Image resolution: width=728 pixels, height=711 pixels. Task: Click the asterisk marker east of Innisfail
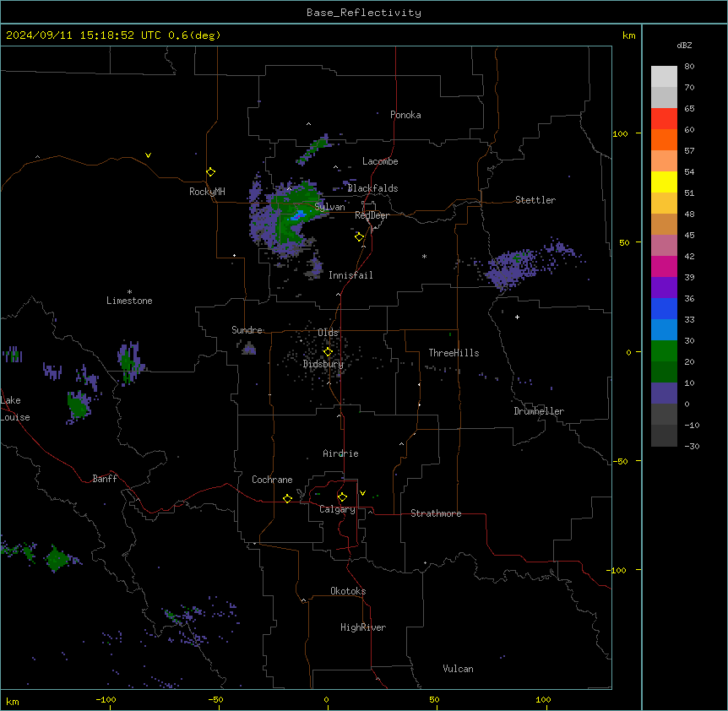click(424, 256)
